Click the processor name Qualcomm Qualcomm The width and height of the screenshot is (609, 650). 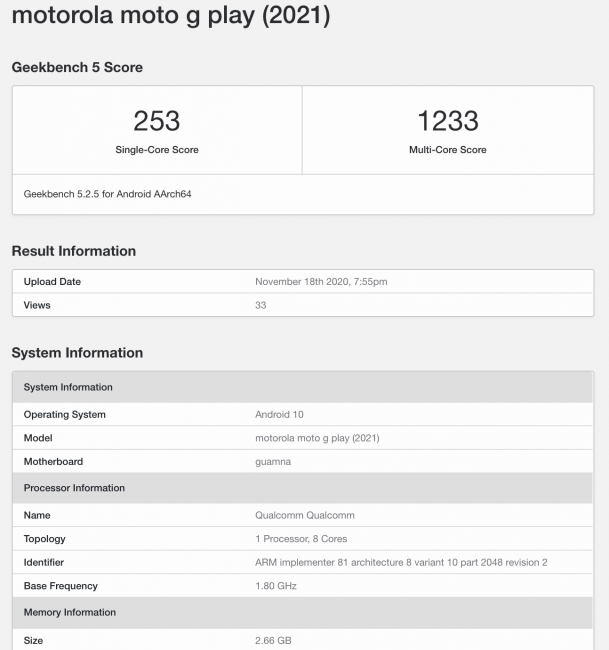tap(305, 515)
